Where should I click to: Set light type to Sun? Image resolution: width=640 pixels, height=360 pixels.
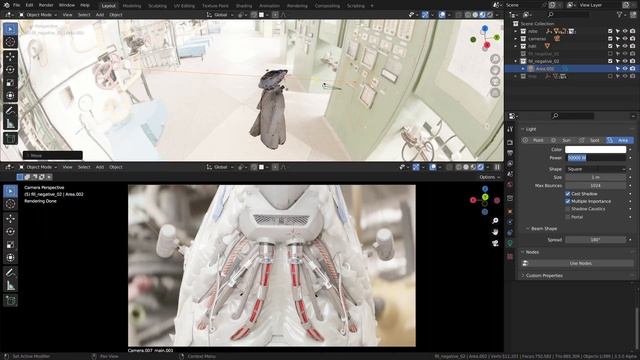pyautogui.click(x=563, y=140)
